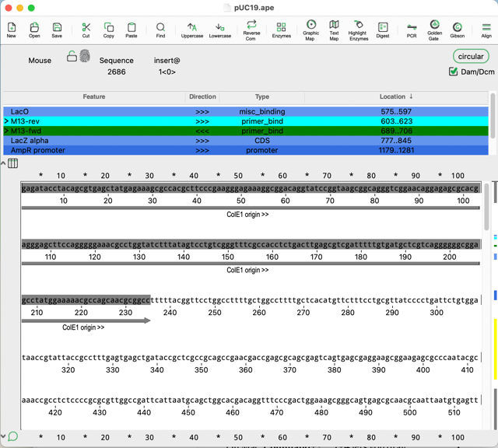
Task: Sort by the Direction column header
Action: 202,96
